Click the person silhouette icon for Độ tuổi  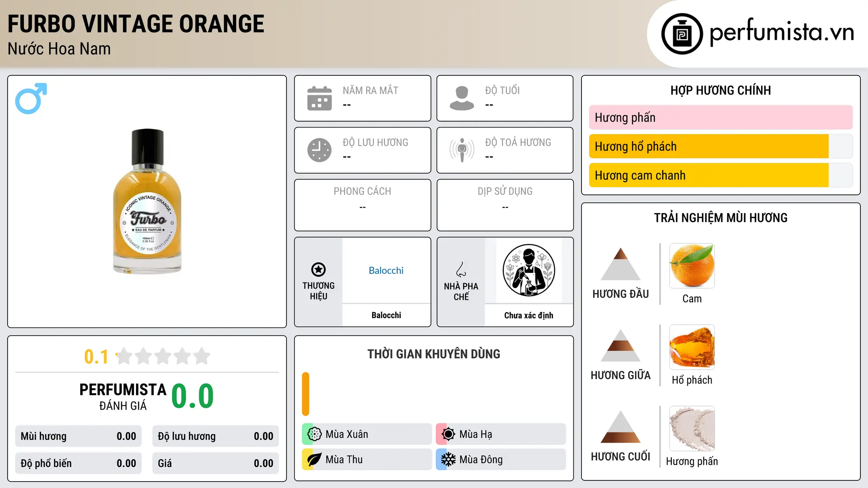point(462,98)
